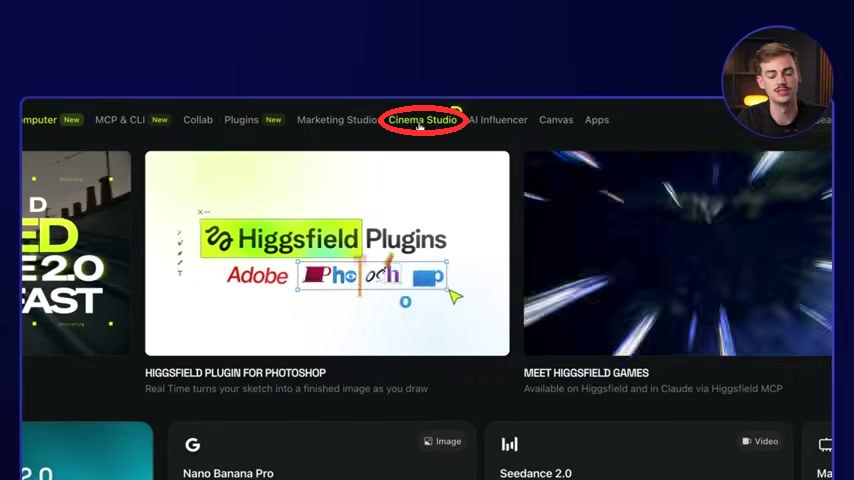Open Meet Higgsfield Games title
Image resolution: width=854 pixels, height=480 pixels.
coord(586,373)
